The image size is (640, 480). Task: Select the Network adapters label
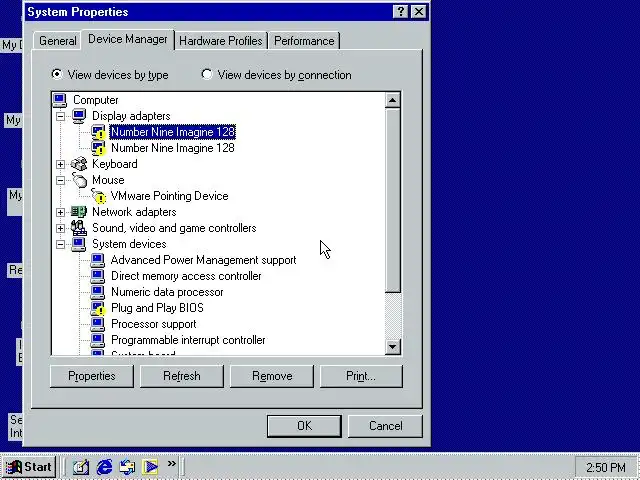(134, 212)
